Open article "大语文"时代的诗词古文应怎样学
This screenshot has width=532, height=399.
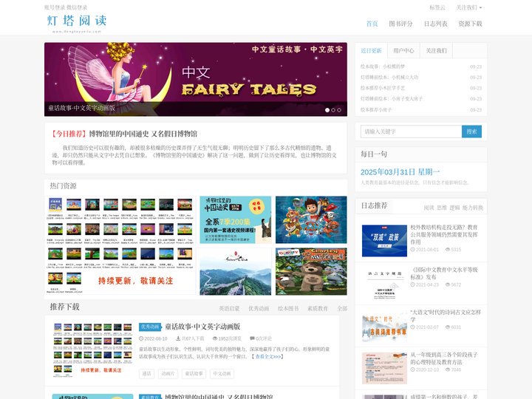click(446, 316)
